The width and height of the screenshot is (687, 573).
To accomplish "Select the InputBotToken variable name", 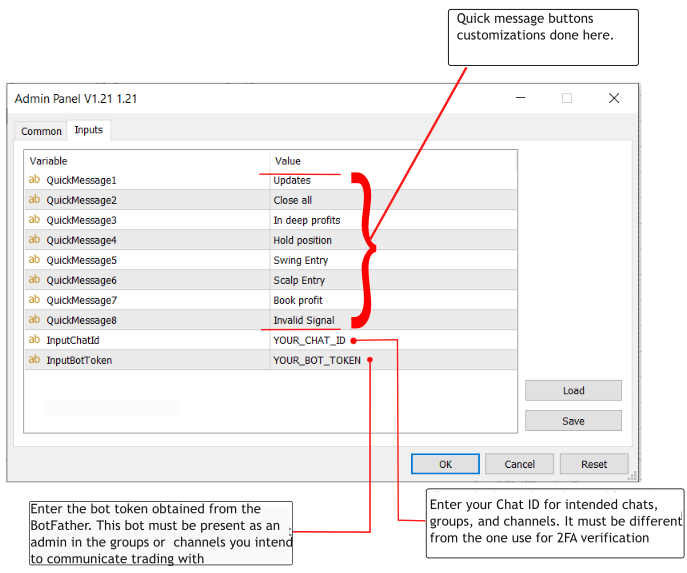I will tap(79, 360).
